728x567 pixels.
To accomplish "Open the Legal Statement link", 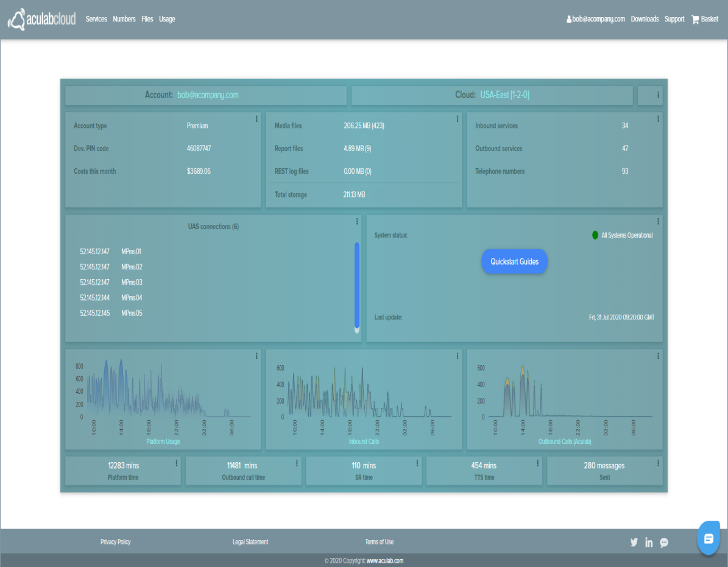I will coord(250,541).
